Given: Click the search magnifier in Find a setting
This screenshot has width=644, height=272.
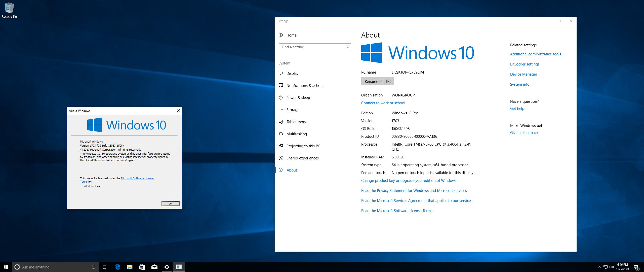Looking at the screenshot, I should click(x=347, y=47).
